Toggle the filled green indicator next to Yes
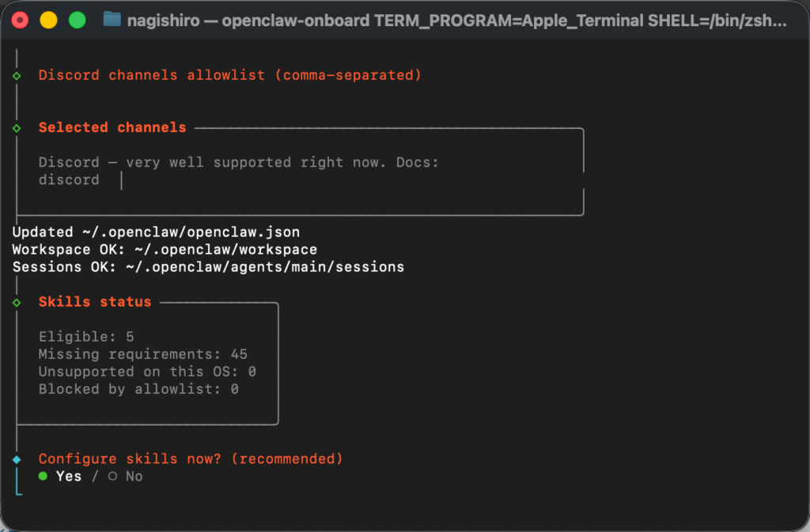Viewport: 810px width, 532px height. pos(44,476)
